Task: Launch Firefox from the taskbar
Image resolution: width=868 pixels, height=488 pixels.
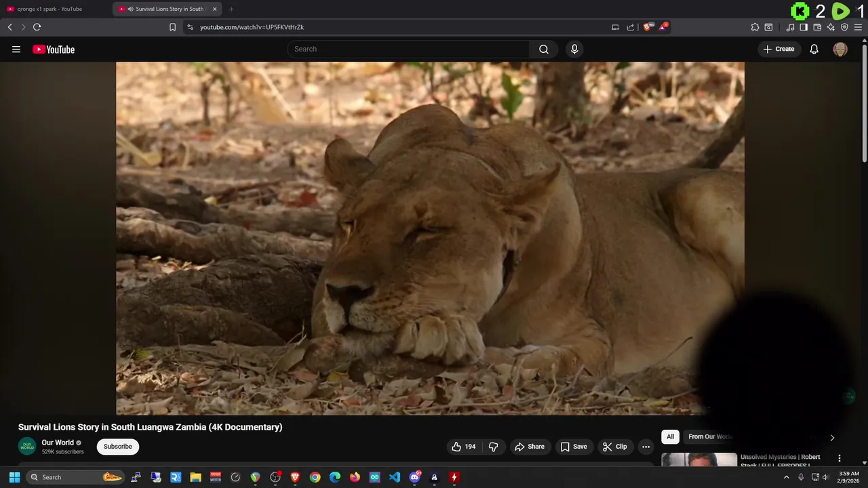Action: [x=355, y=477]
